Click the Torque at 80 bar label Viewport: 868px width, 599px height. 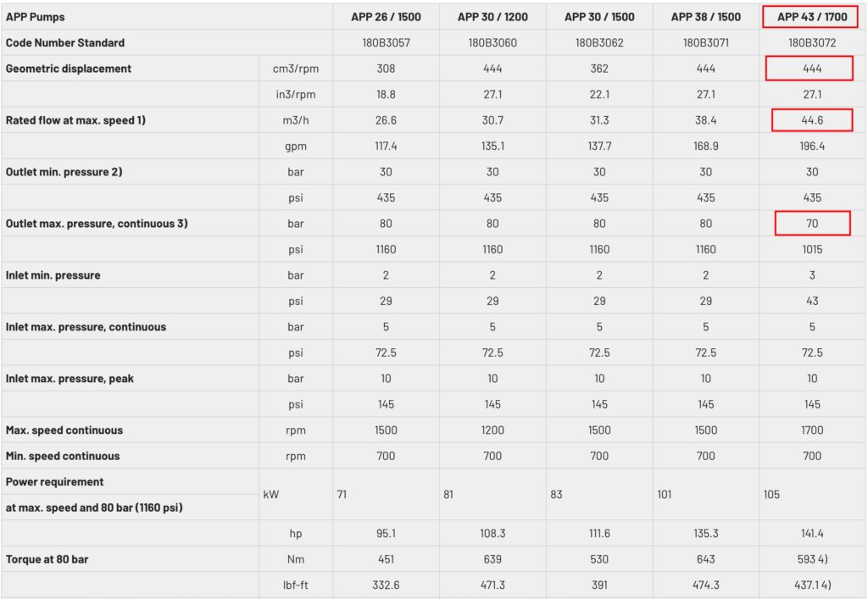tap(47, 559)
